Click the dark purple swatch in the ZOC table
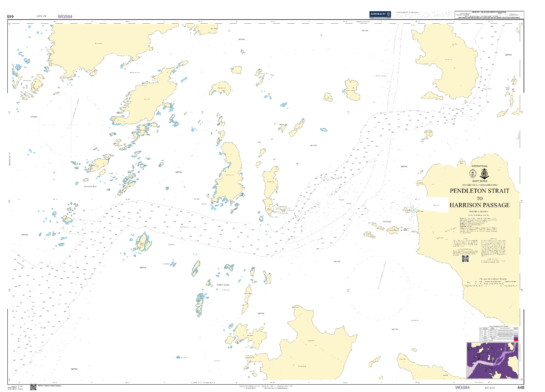 click(x=516, y=338)
